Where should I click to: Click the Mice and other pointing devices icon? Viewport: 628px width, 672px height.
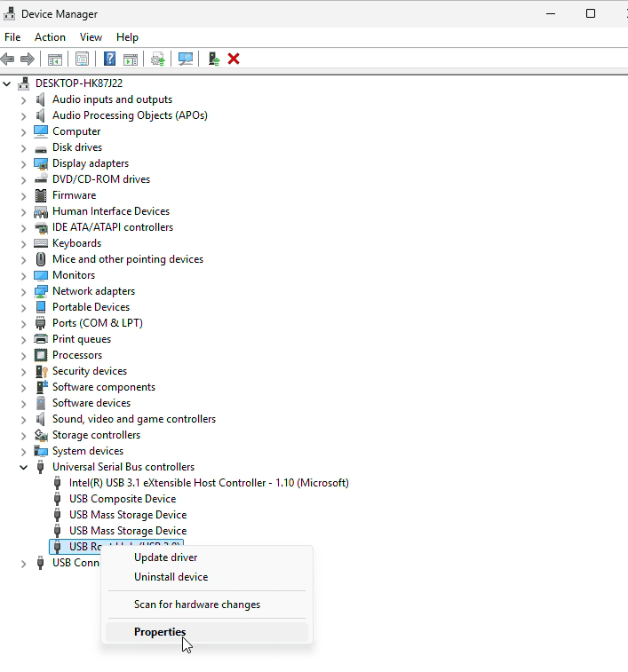pyautogui.click(x=41, y=259)
